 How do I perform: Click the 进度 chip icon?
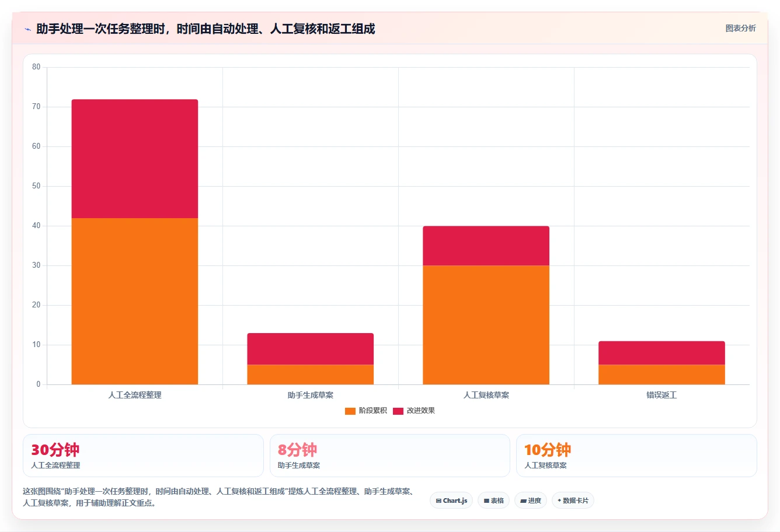coord(523,501)
